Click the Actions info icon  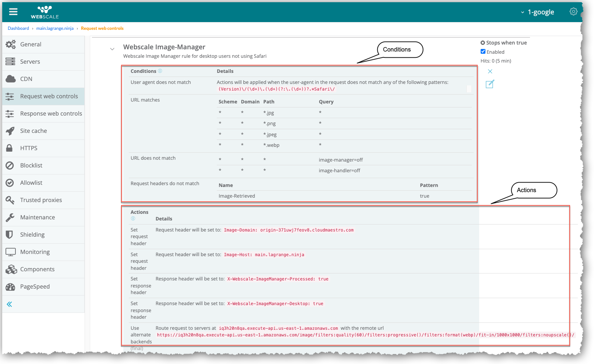(x=133, y=219)
